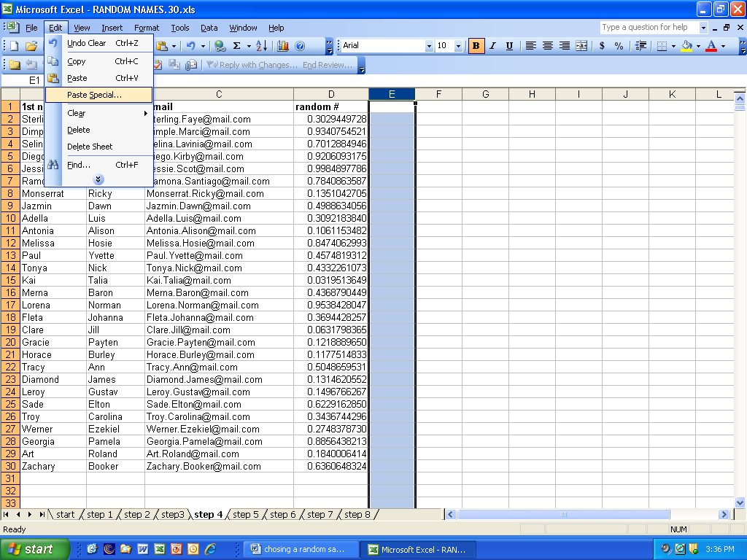
Task: Open the Data menu
Action: point(209,28)
